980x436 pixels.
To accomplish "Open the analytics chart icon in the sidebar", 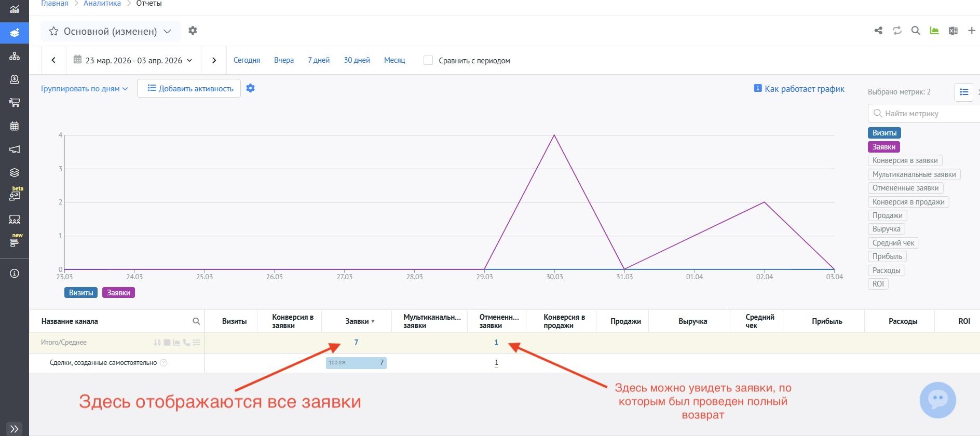I will pos(15,9).
